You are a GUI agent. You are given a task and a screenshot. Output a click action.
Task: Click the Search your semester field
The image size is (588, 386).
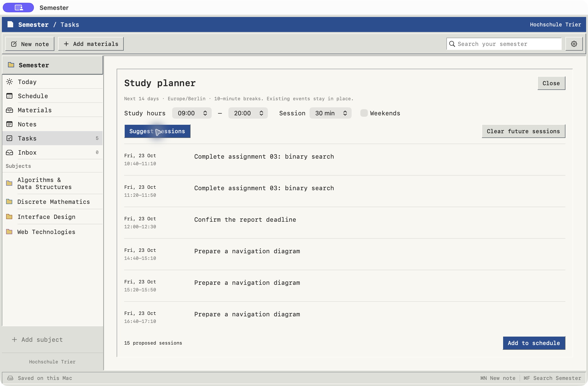pyautogui.click(x=504, y=44)
